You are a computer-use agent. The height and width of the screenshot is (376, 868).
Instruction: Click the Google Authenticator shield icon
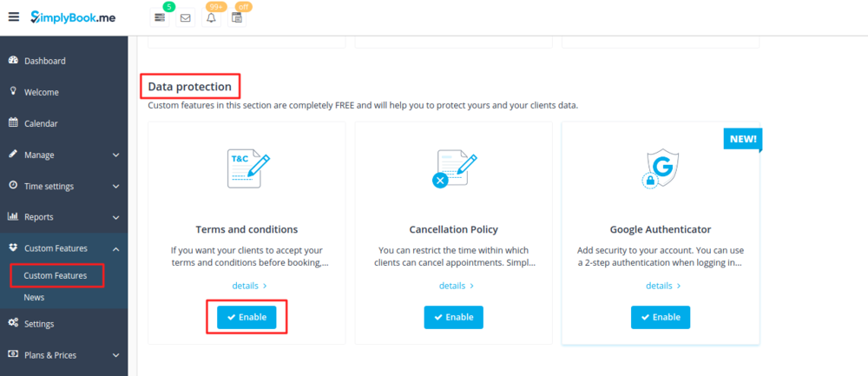coord(660,168)
